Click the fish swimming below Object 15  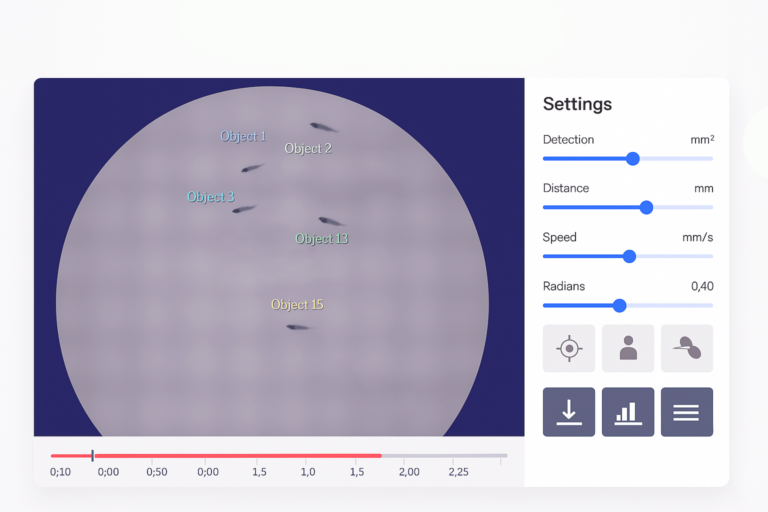[298, 327]
